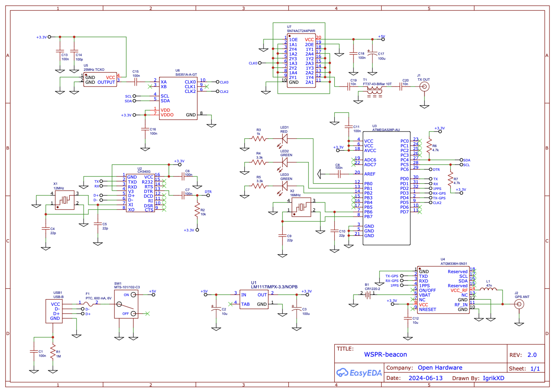Click the T1 FT37-43 transformer symbol
This screenshot has height=392, width=555.
pos(374,91)
